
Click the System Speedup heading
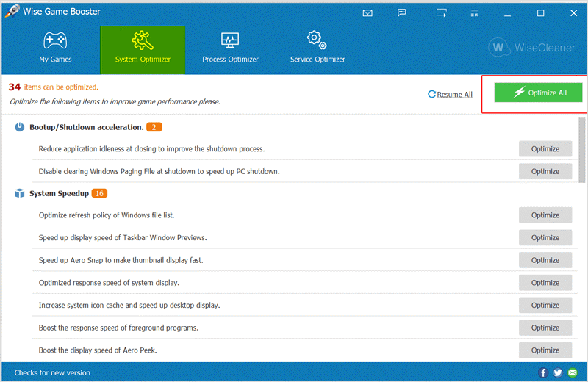point(60,193)
